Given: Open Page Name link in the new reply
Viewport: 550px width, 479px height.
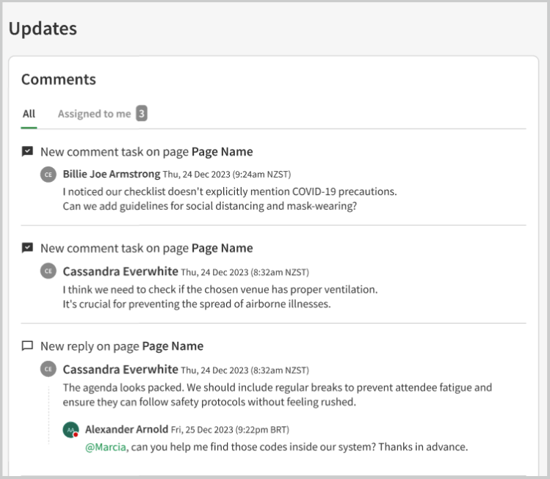Looking at the screenshot, I should click(x=173, y=346).
